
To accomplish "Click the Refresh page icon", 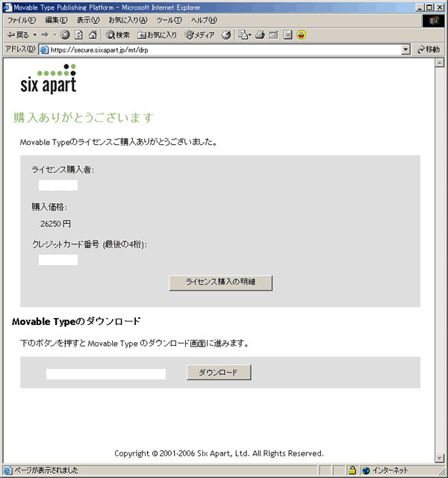I will click(78, 35).
